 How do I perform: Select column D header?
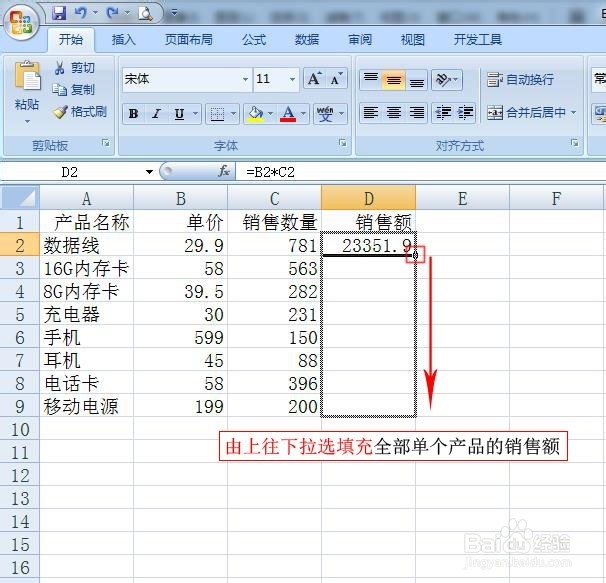pyautogui.click(x=369, y=198)
